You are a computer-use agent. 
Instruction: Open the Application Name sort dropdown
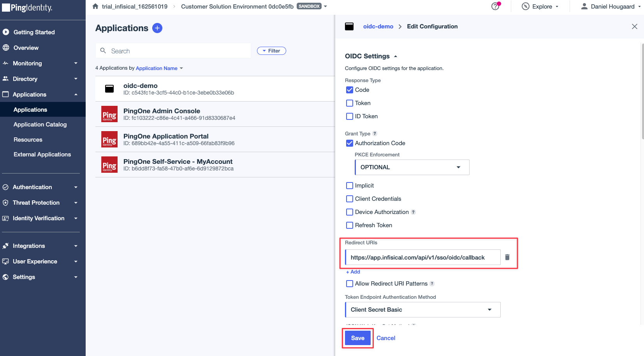pos(159,68)
